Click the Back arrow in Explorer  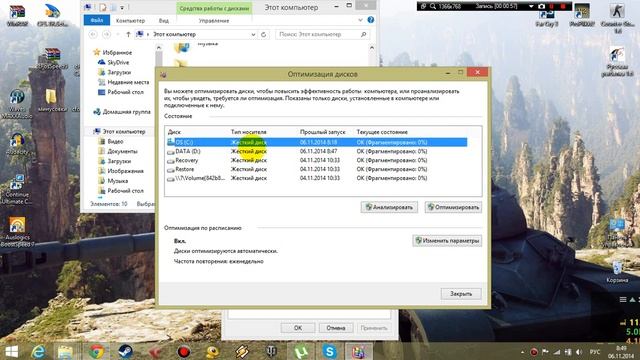(x=93, y=35)
